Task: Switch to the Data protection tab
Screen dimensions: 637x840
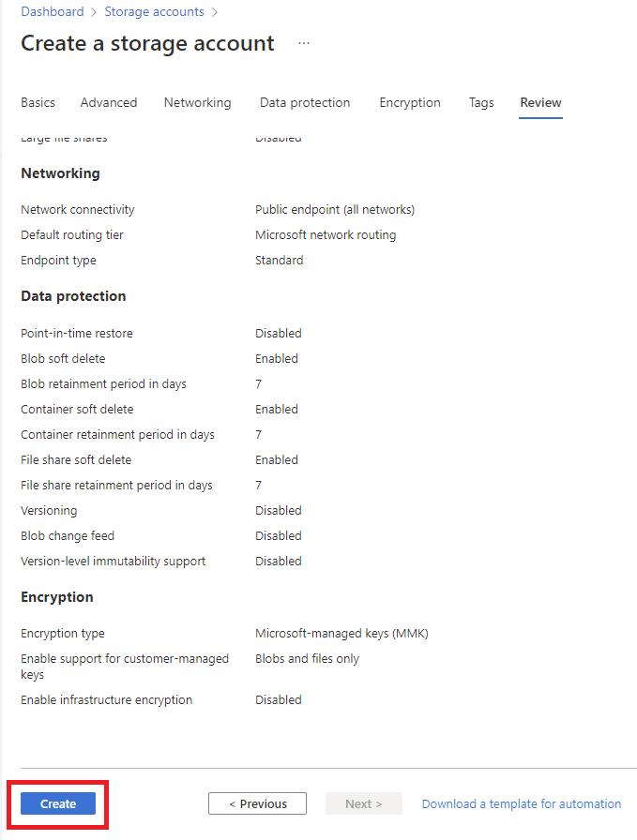Action: pyautogui.click(x=305, y=103)
